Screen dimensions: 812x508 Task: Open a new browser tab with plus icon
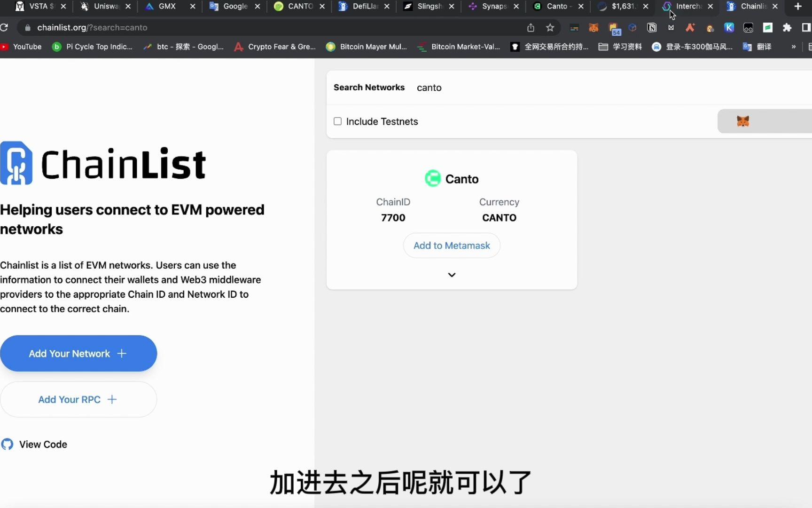tap(797, 6)
